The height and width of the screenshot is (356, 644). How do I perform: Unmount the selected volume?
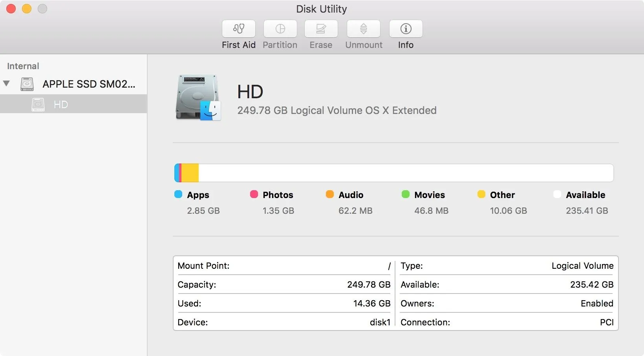tap(364, 29)
